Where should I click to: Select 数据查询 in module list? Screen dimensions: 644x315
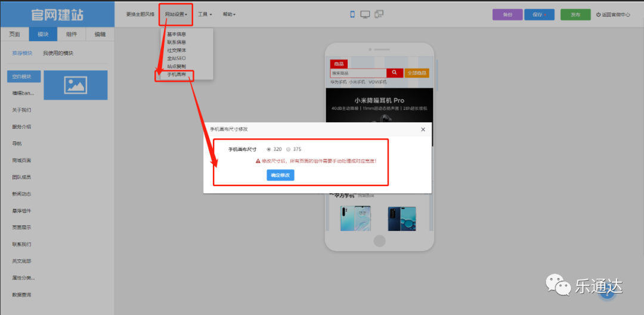coord(21,295)
